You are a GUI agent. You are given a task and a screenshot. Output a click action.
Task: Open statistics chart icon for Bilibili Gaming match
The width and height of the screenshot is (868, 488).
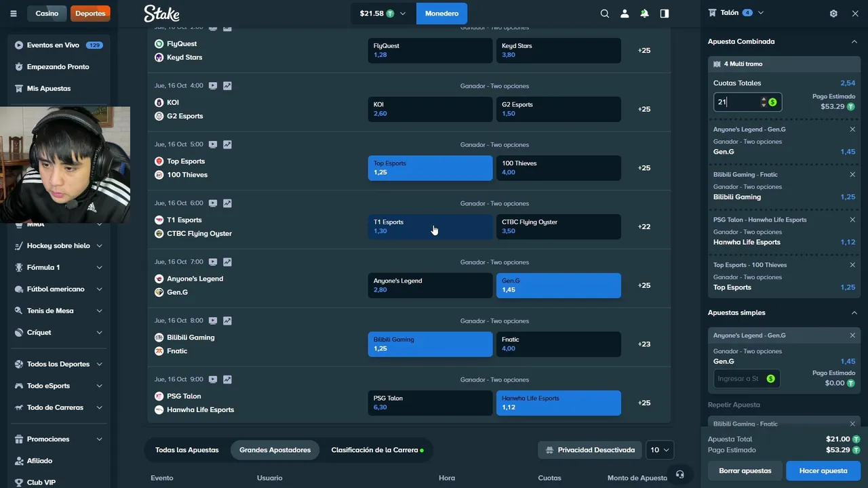pos(227,321)
